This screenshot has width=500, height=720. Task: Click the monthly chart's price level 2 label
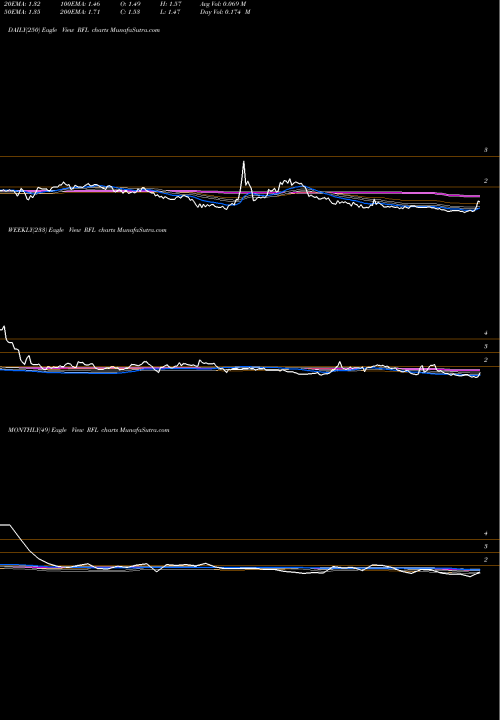click(x=486, y=560)
